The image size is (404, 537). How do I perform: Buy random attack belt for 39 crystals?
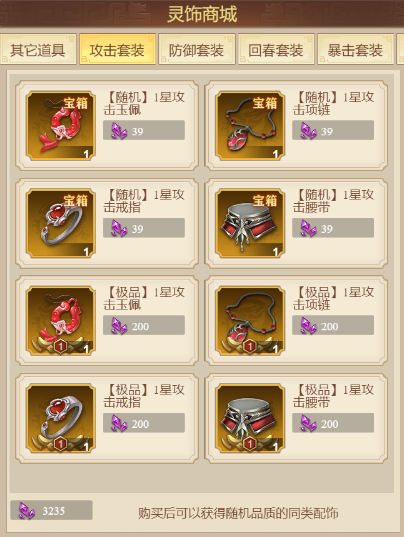333,228
